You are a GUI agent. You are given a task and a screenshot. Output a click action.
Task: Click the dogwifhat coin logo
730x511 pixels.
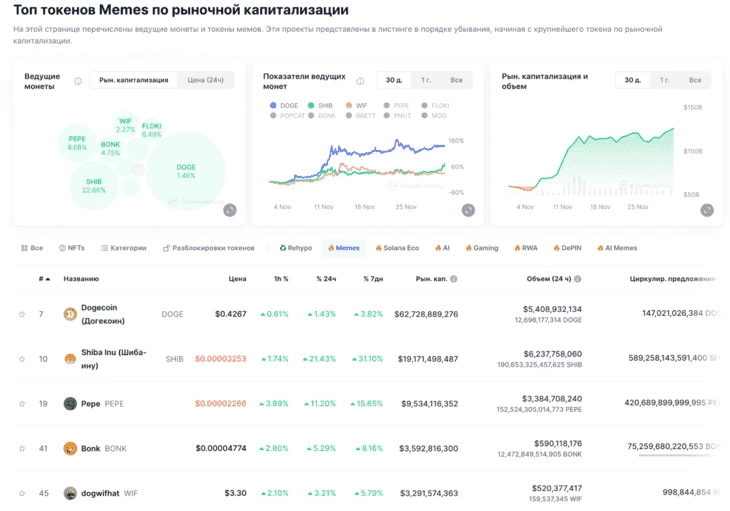(x=70, y=493)
